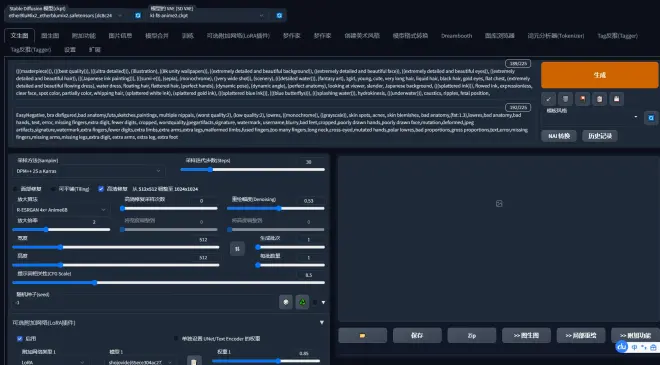Viewport: 660px width, 365px height.
Task: Uncheck the hires fix checkbox
Action: point(101,189)
